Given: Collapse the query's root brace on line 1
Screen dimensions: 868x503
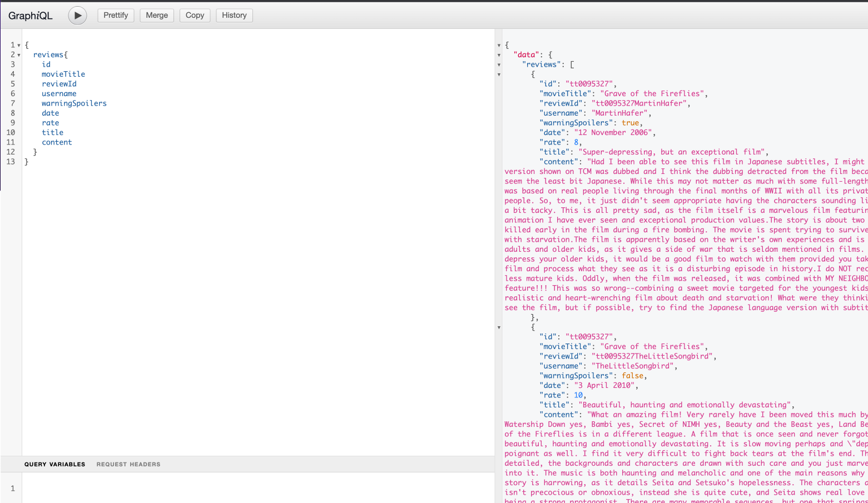Looking at the screenshot, I should pos(19,46).
